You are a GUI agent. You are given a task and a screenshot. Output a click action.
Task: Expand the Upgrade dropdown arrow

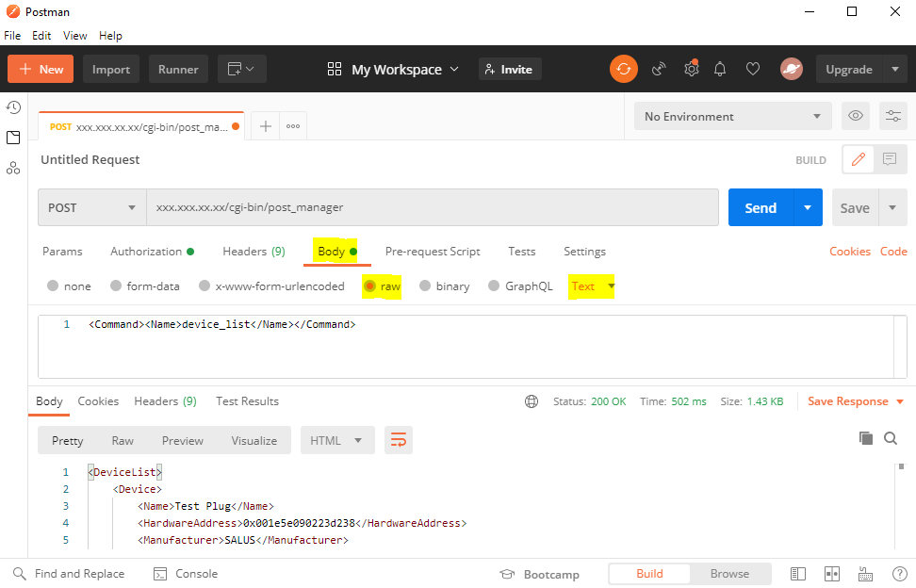coord(895,69)
